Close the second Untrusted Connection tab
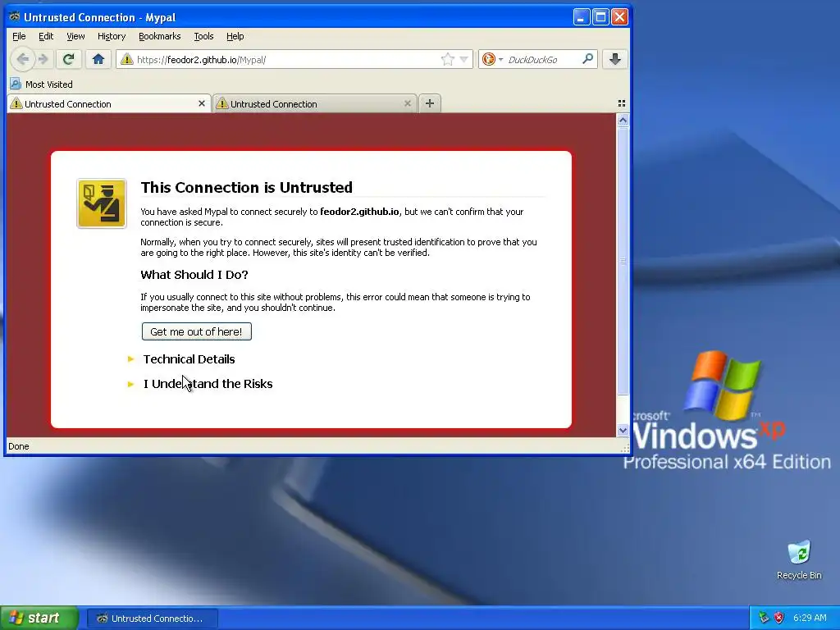This screenshot has height=630, width=840. point(407,103)
